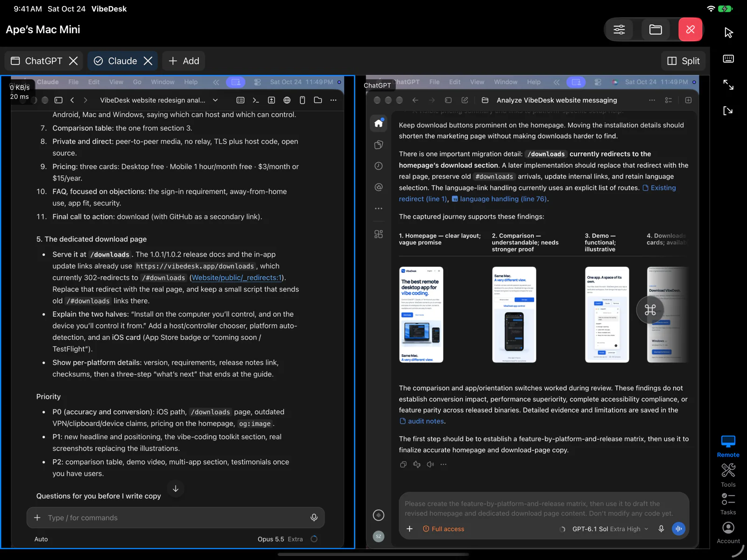Open VibeDesk session settings sliders
747x560 pixels.
pos(619,30)
